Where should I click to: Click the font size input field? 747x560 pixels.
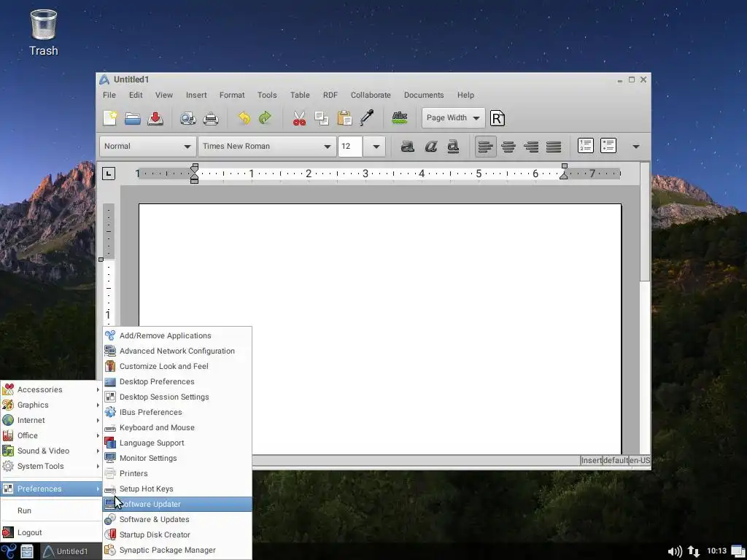[350, 146]
